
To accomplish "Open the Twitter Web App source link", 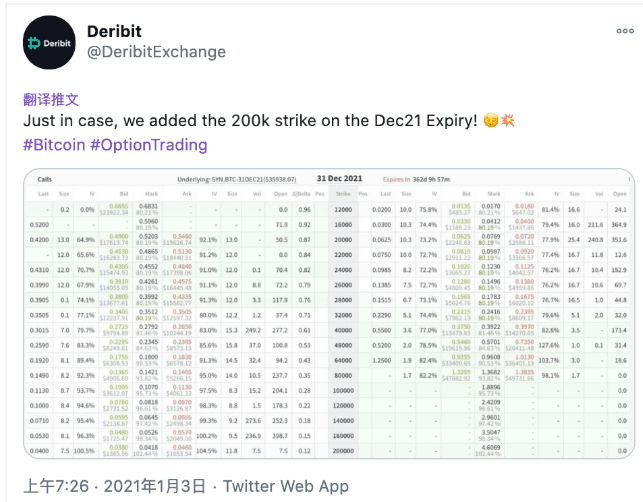I will (286, 486).
